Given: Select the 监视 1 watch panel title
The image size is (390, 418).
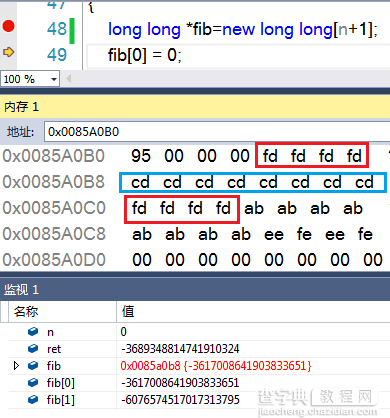Looking at the screenshot, I should 21,289.
